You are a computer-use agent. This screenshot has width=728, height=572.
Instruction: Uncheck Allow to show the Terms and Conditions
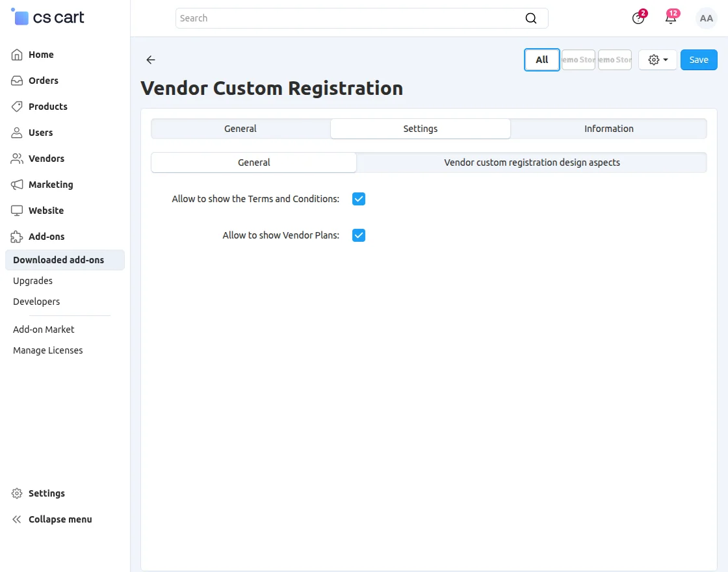pyautogui.click(x=359, y=199)
